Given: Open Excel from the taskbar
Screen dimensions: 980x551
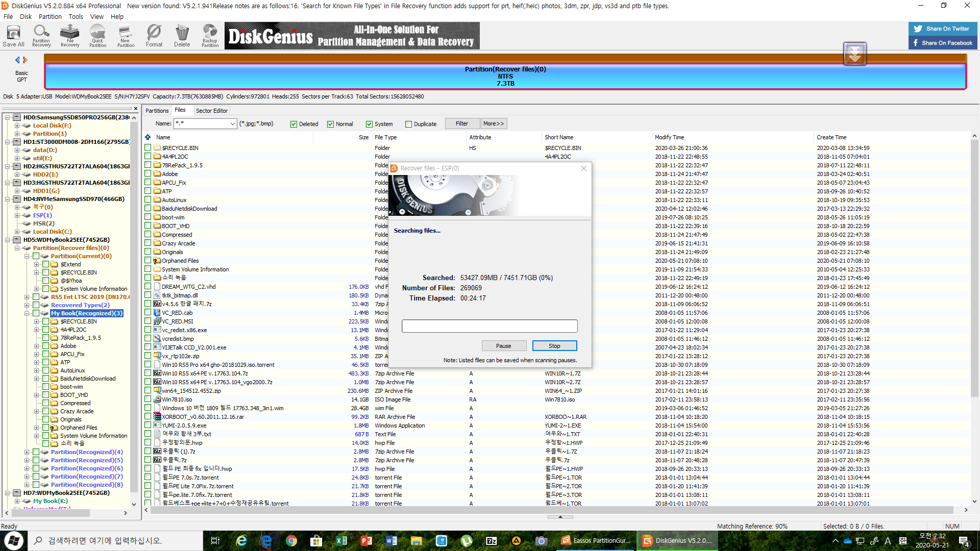Looking at the screenshot, I should tap(341, 541).
